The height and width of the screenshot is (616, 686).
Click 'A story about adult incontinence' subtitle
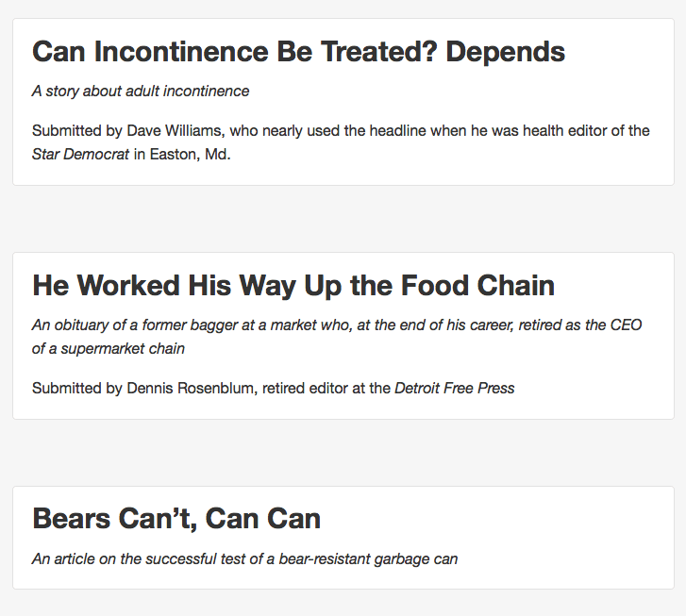pos(141,91)
